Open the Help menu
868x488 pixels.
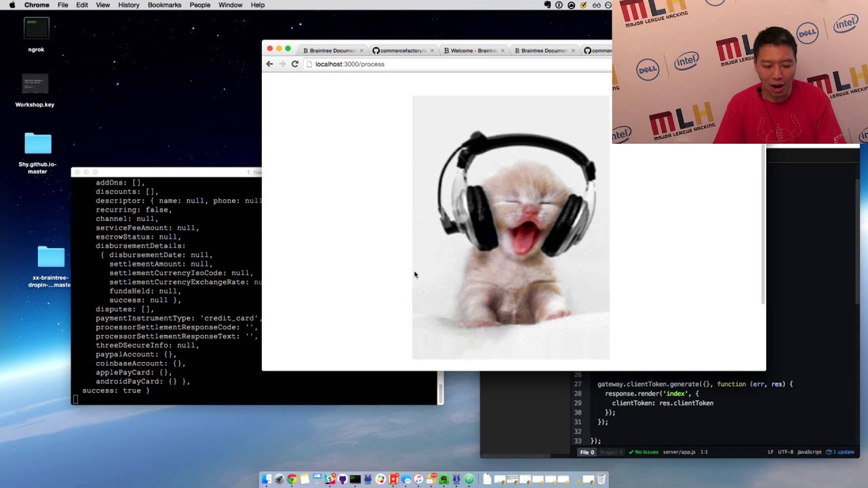coord(258,5)
